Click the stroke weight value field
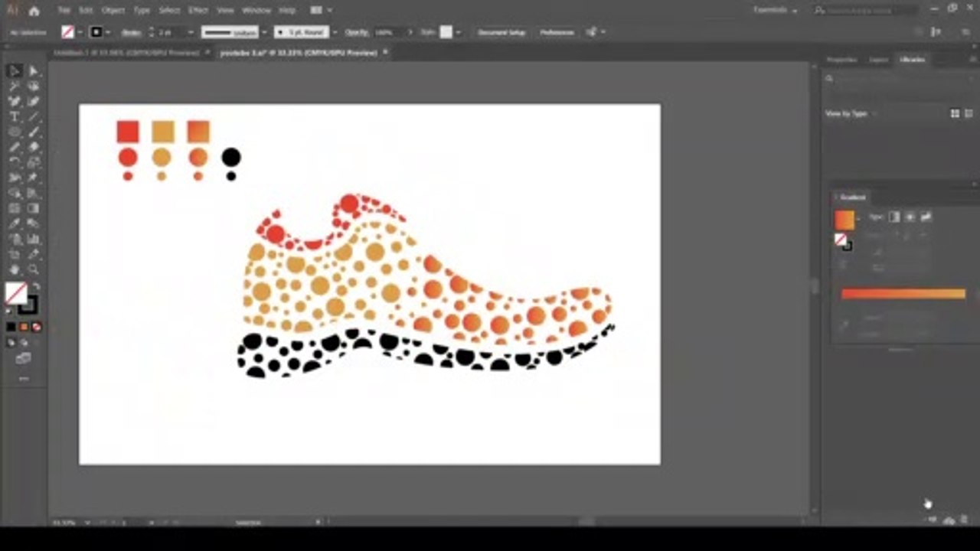The height and width of the screenshot is (551, 980). point(171,32)
